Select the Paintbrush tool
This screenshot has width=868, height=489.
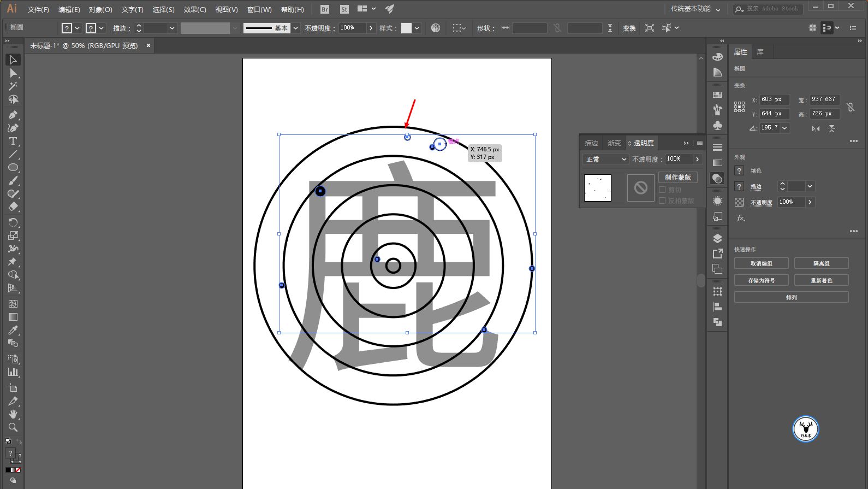point(13,180)
